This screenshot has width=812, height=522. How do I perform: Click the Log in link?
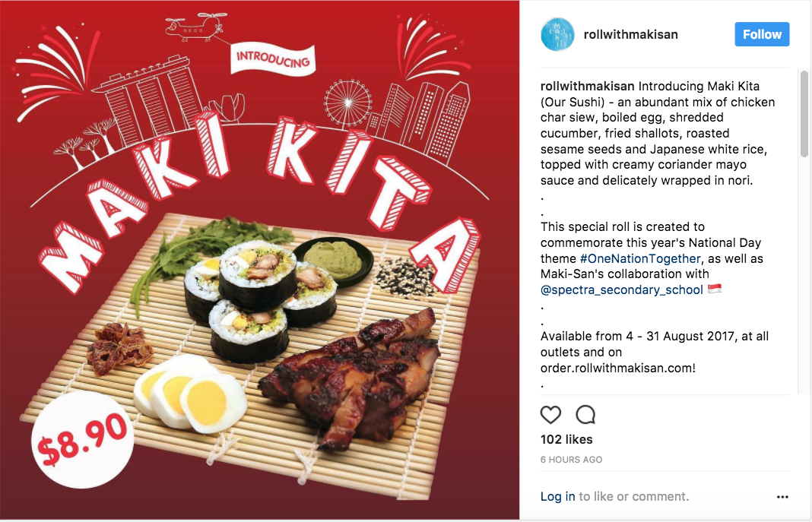(558, 497)
